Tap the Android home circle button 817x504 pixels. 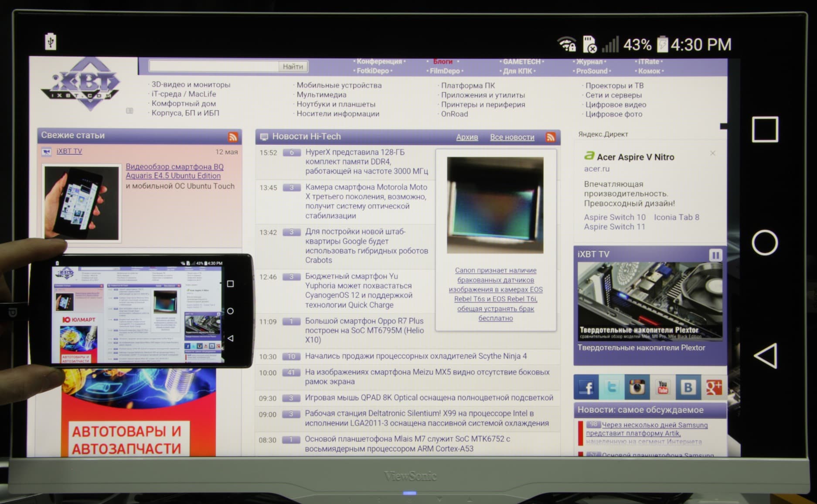coord(765,242)
